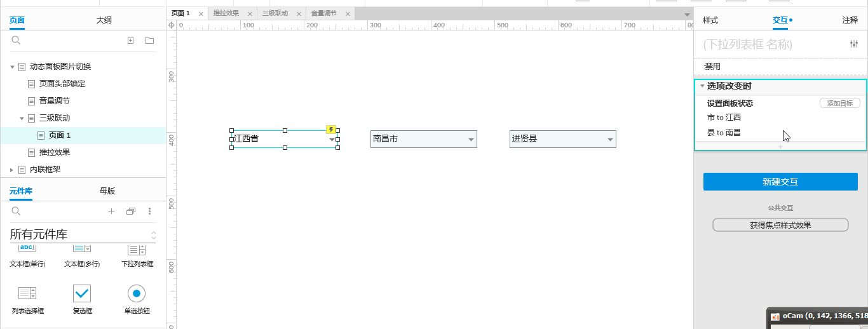Click the add page icon
This screenshot has width=868, height=329.
(131, 41)
